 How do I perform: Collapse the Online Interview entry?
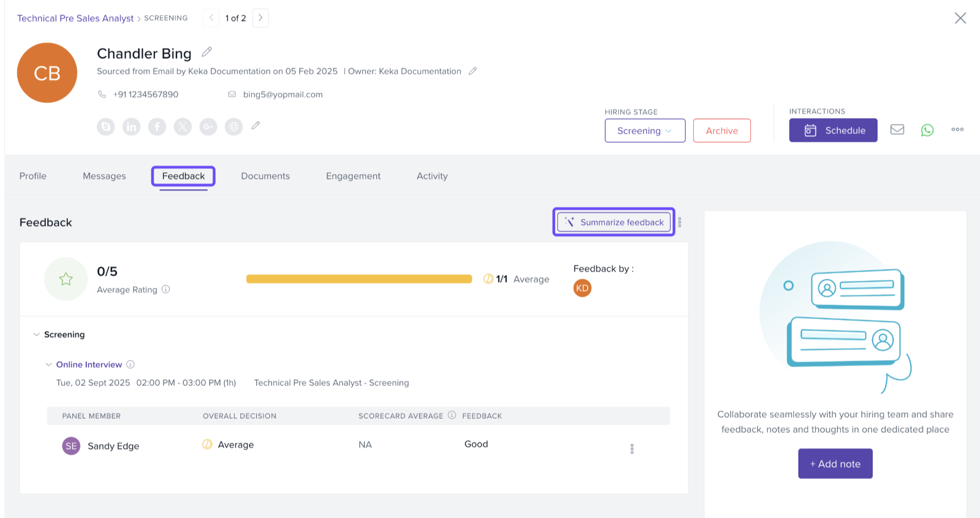click(x=49, y=365)
